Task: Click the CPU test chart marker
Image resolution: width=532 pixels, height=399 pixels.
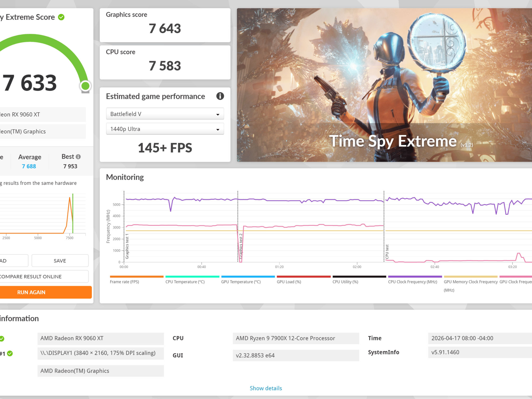Action: coord(387,251)
